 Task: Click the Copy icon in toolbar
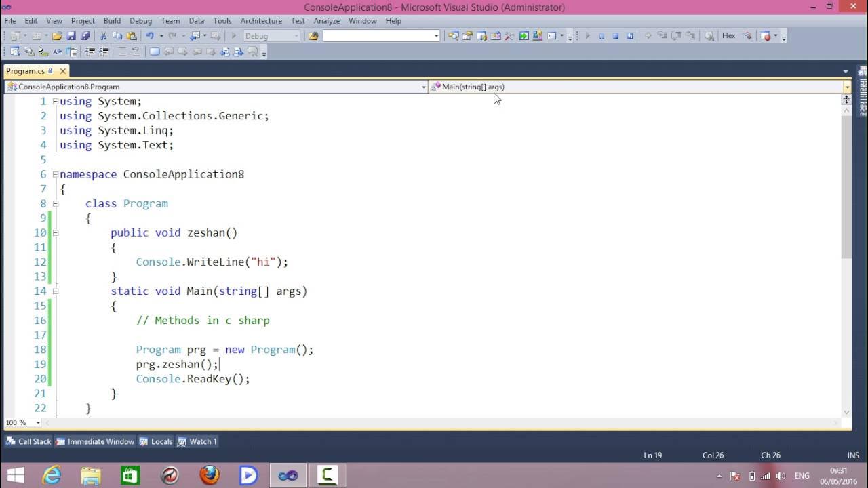117,36
